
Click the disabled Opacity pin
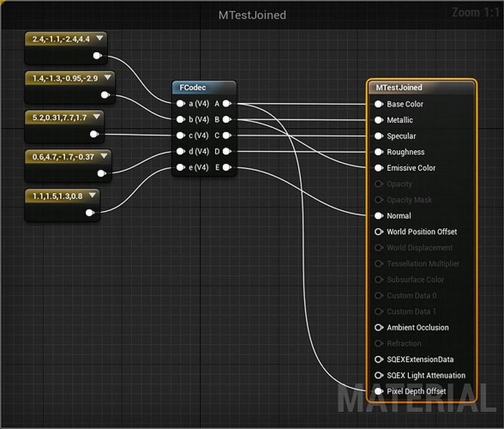(379, 184)
